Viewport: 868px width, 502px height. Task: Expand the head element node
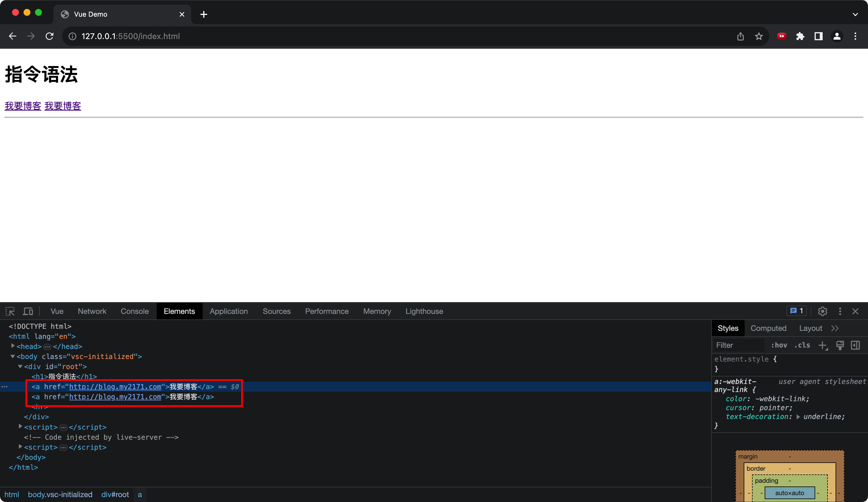click(x=13, y=346)
